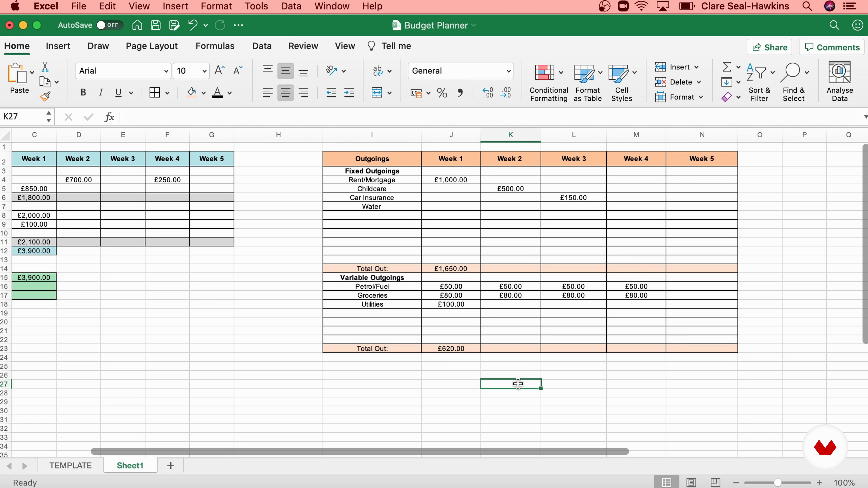The height and width of the screenshot is (488, 868).
Task: Click the Copy icon
Action: pos(45,82)
